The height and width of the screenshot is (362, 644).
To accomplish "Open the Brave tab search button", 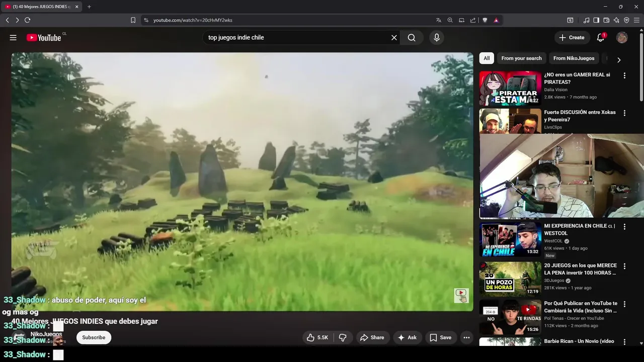I will (570, 20).
